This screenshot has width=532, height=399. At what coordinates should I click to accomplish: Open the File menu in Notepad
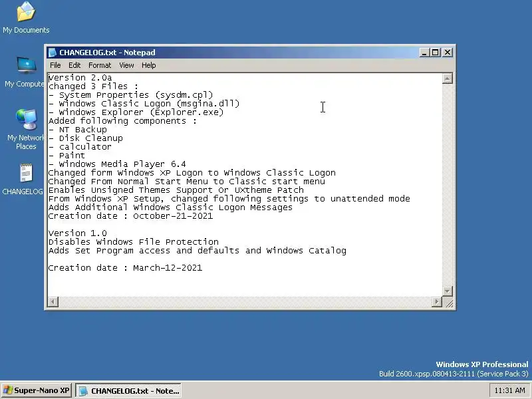[x=55, y=65]
